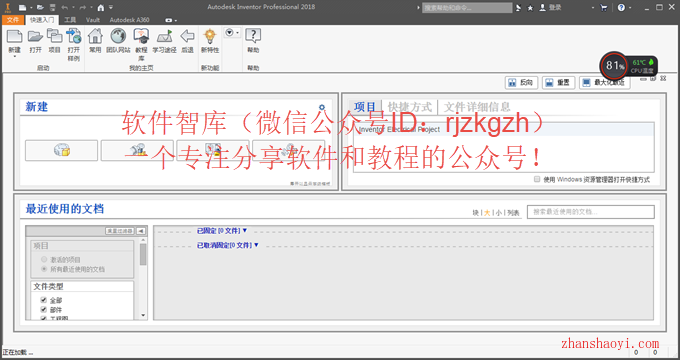Uncheck the 全部 file type checkbox
Screen dimensions: 680x360
(x=43, y=300)
